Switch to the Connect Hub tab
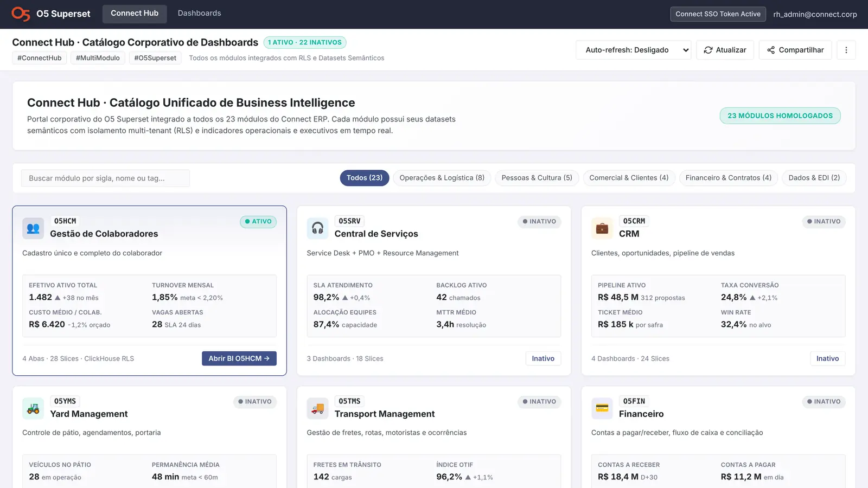This screenshot has width=868, height=488. point(135,14)
